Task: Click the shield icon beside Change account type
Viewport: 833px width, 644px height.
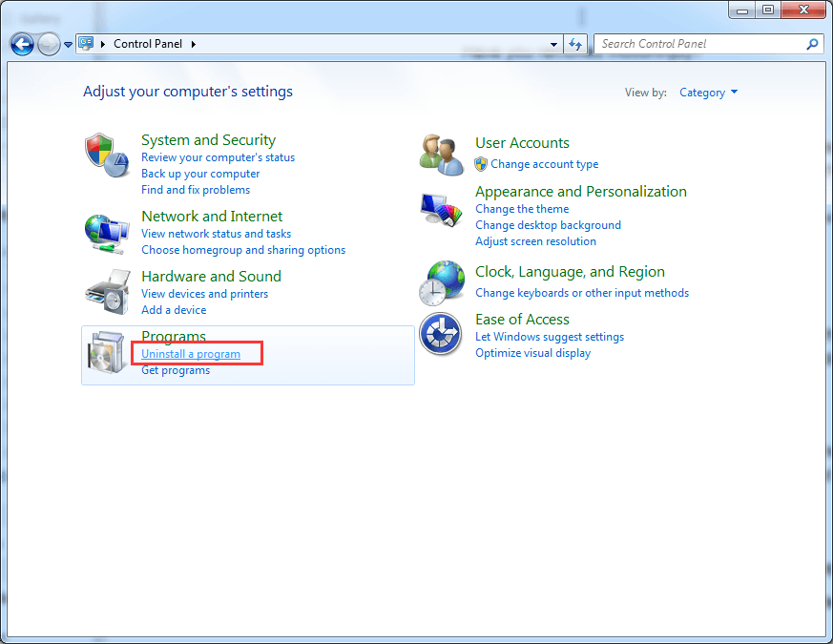Action: pyautogui.click(x=481, y=164)
